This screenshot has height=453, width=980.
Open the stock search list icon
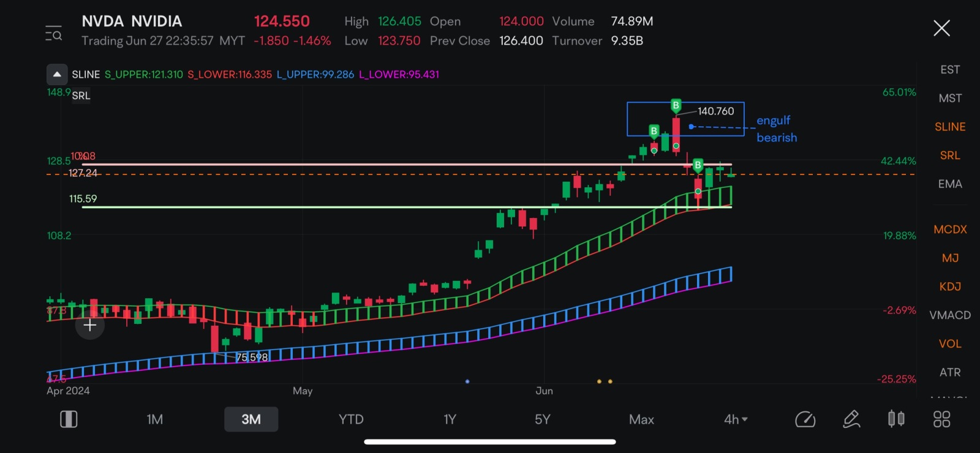[x=54, y=33]
